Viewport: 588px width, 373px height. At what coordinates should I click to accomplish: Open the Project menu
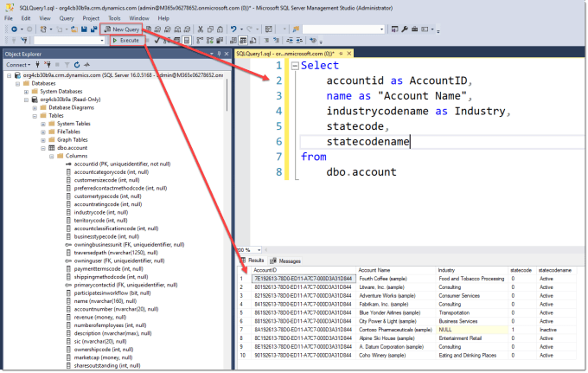(x=91, y=18)
